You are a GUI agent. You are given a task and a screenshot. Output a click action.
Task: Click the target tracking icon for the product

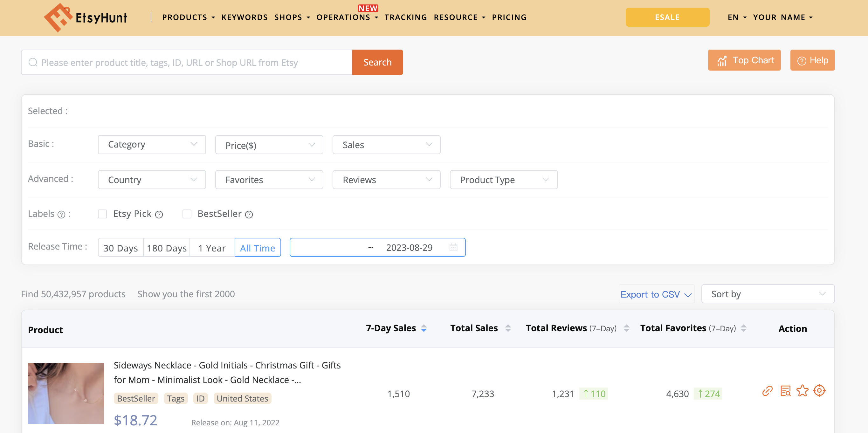coord(819,390)
